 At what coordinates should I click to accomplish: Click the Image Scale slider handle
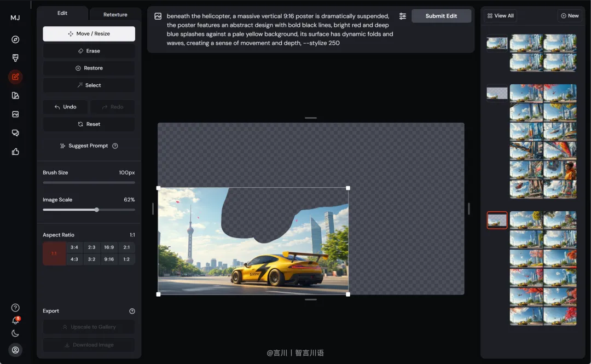pos(96,210)
